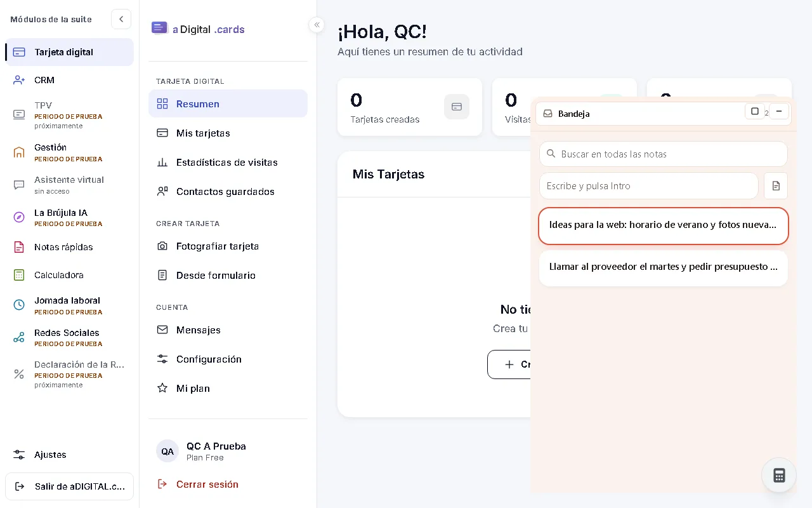Screen dimensions: 812x508
Task: Collapse the Módulos de la suite sidebar
Action: point(121,19)
